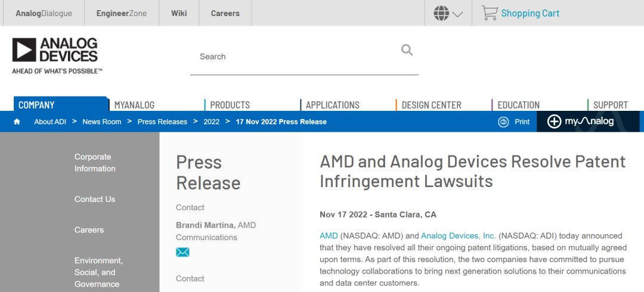Open EngineerZone link
The height and width of the screenshot is (292, 644).
pos(122,13)
